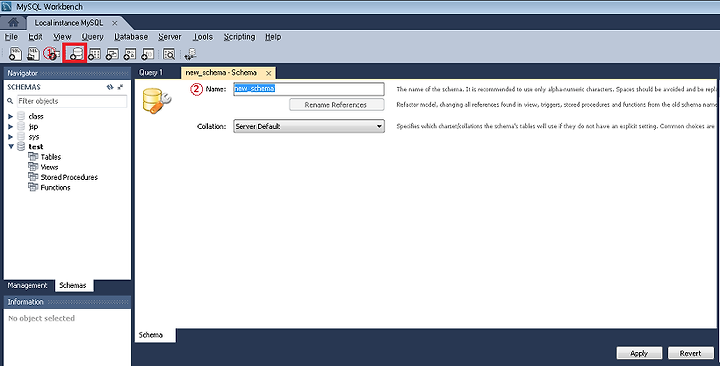720x366 pixels.
Task: Refresh the SCHEMAS list icon
Action: (x=110, y=87)
